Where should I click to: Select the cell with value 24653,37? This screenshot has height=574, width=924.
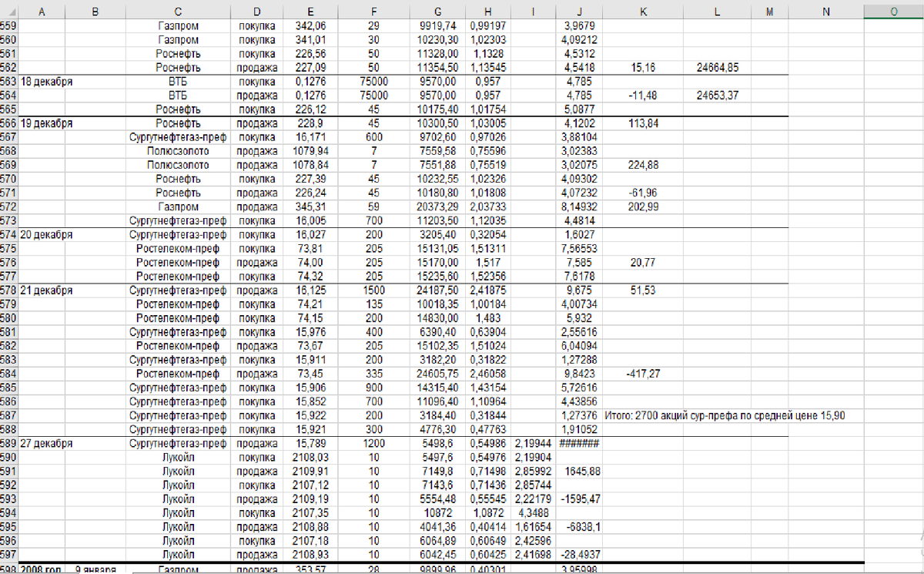717,95
